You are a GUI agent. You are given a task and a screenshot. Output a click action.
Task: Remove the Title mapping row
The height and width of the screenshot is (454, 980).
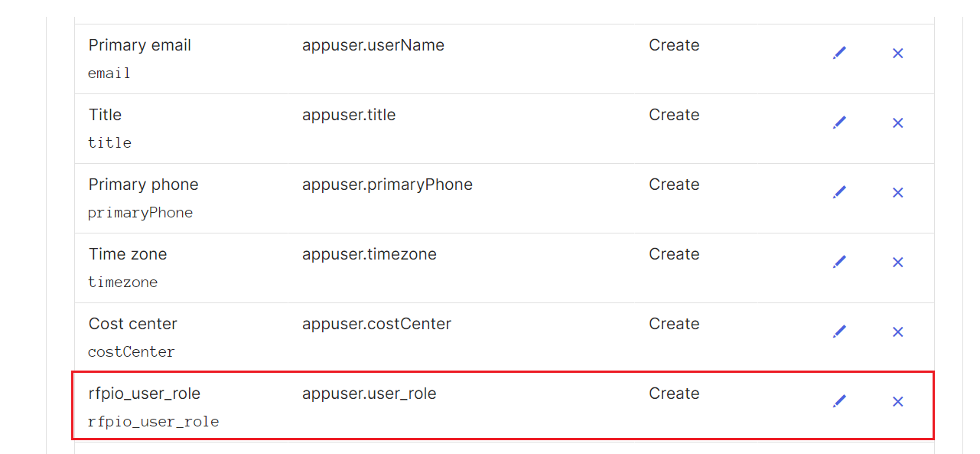(898, 122)
